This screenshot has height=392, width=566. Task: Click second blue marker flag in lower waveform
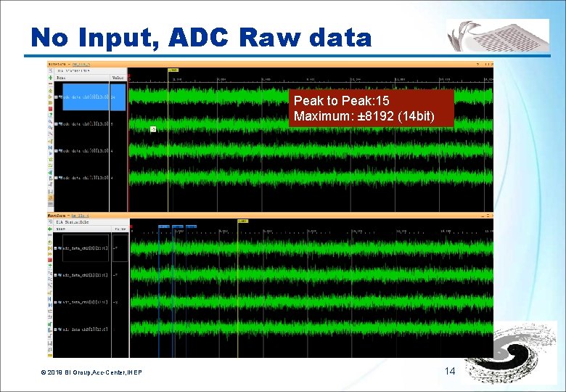click(x=178, y=226)
